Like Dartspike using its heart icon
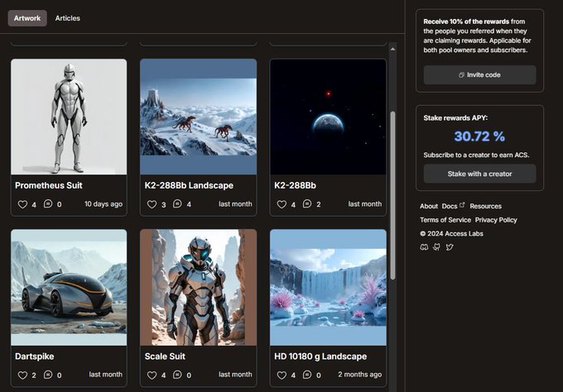The image size is (563, 392). [x=22, y=375]
